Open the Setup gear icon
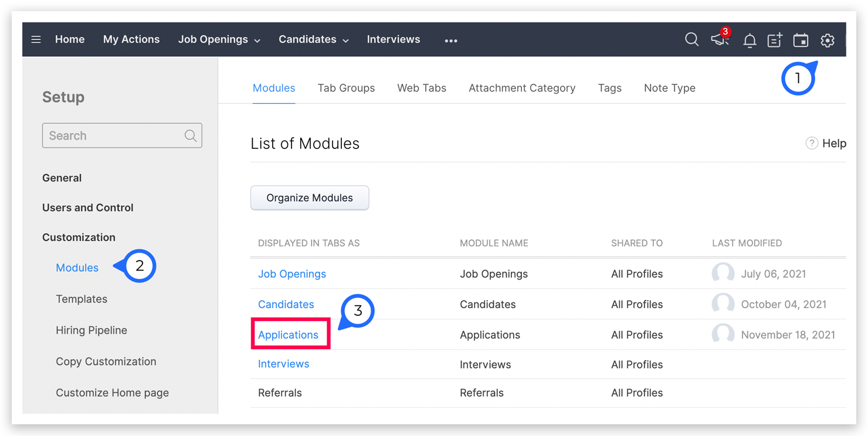This screenshot has height=436, width=868. (x=827, y=40)
